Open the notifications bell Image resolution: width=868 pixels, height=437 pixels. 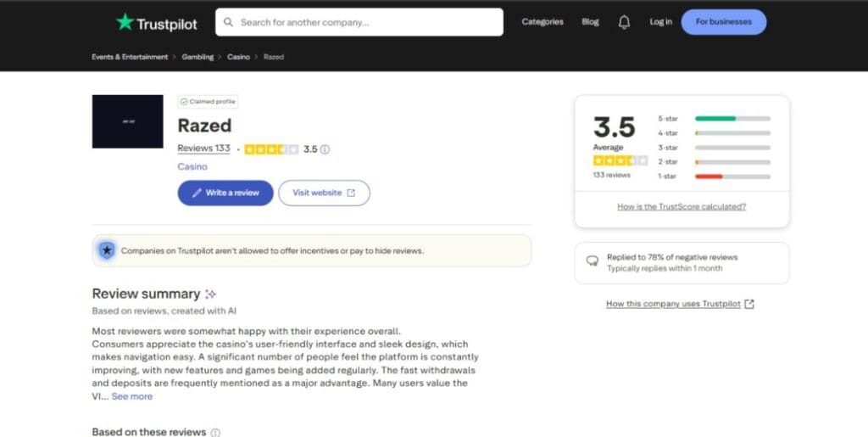coord(625,22)
